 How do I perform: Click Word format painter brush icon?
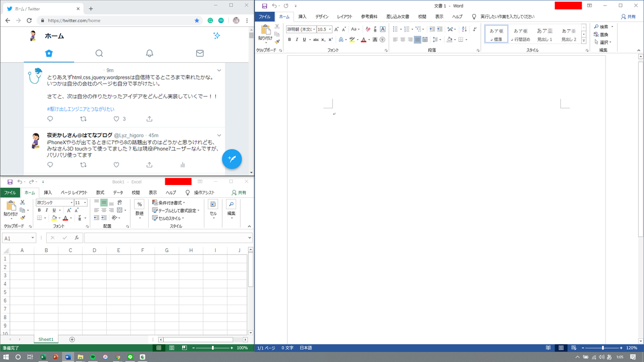[x=277, y=41]
